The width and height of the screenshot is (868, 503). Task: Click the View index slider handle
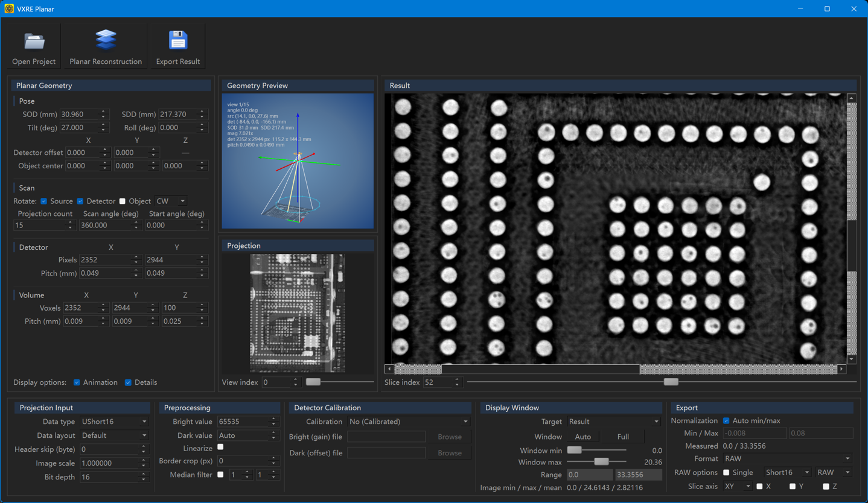coord(313,382)
